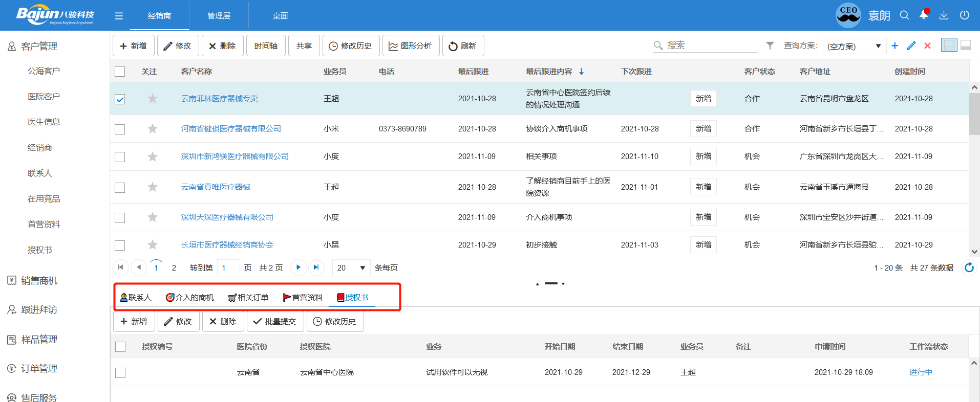Open the 深圳天深医疗器械有限公司 customer link
The height and width of the screenshot is (402, 980).
[x=227, y=217]
